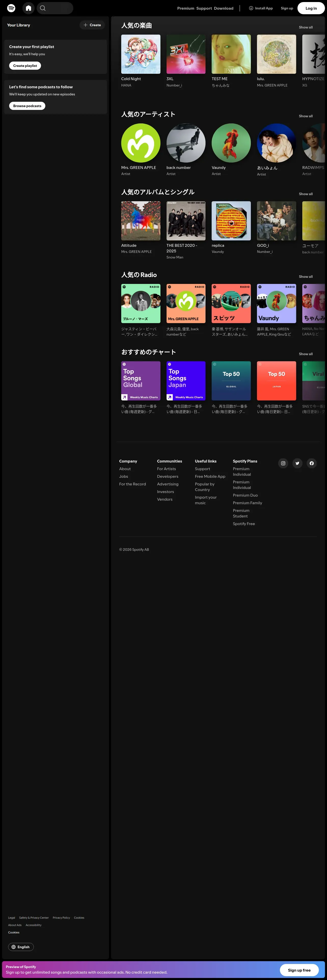Open the TEST ME song cover
The image size is (327, 980).
tap(231, 54)
